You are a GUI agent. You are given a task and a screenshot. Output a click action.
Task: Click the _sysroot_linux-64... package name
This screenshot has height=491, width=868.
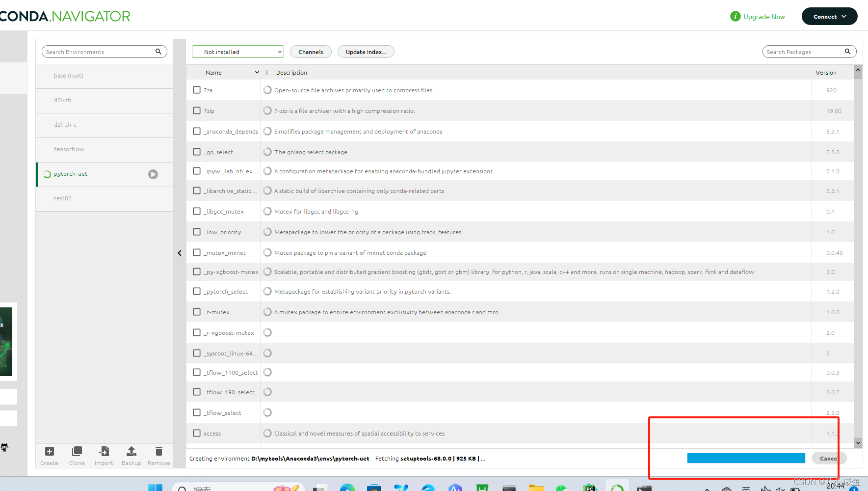tap(231, 354)
